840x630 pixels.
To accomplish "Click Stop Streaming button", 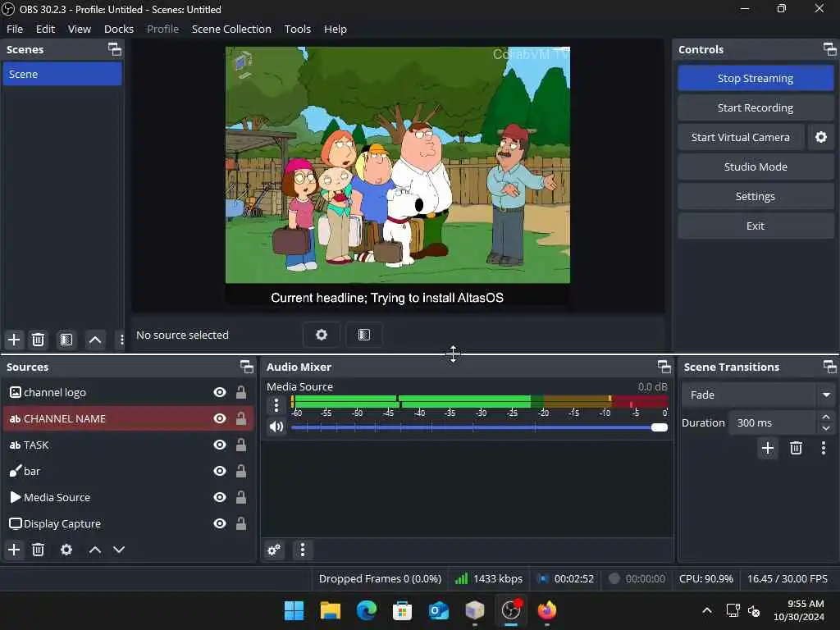I will [756, 78].
